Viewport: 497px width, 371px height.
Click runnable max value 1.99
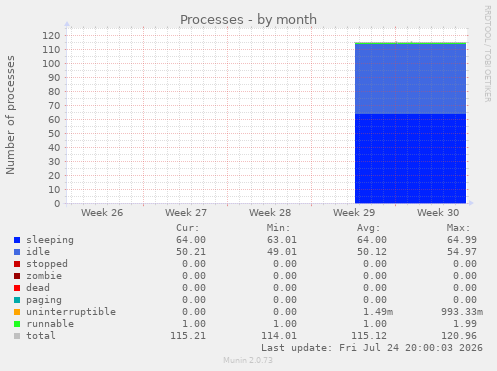pos(465,324)
